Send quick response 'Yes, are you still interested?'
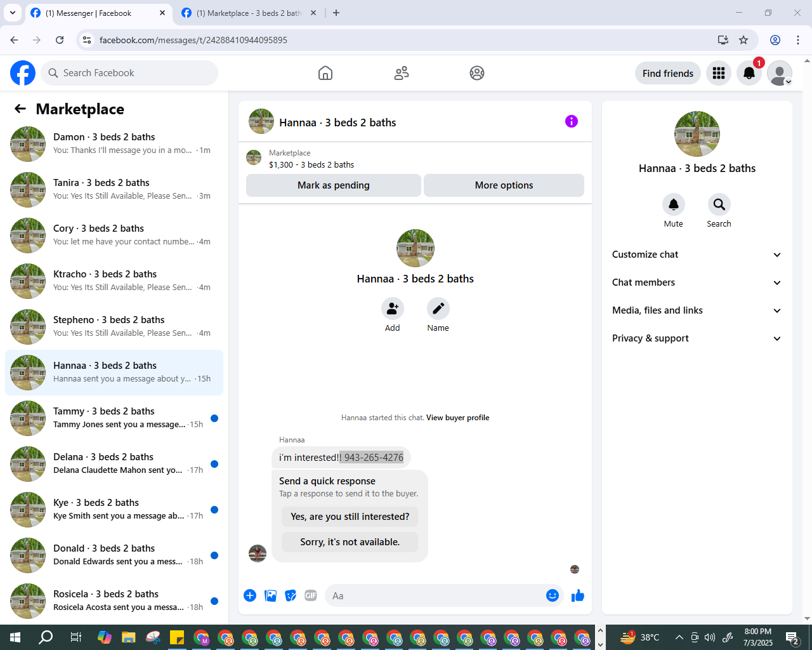Screen dimensions: 812x650 [x=350, y=517]
